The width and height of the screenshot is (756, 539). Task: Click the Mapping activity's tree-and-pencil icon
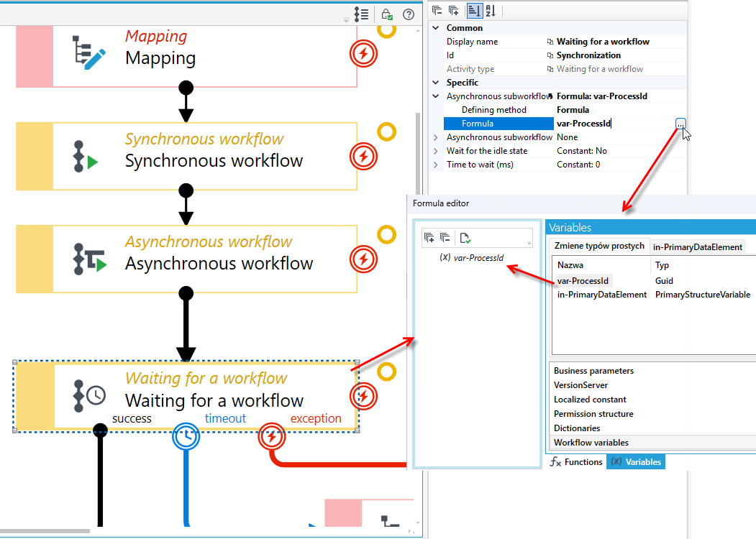click(88, 52)
